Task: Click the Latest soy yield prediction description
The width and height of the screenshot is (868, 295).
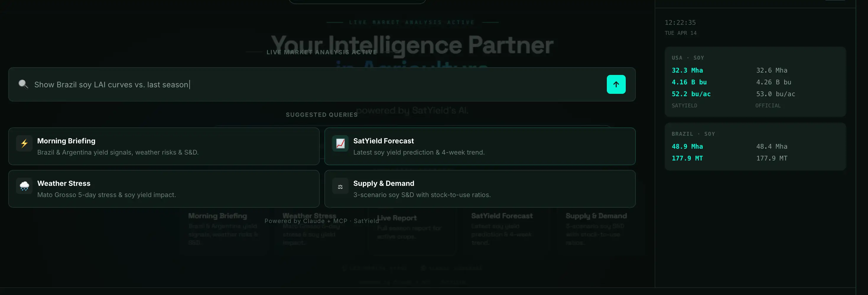Action: pos(419,153)
